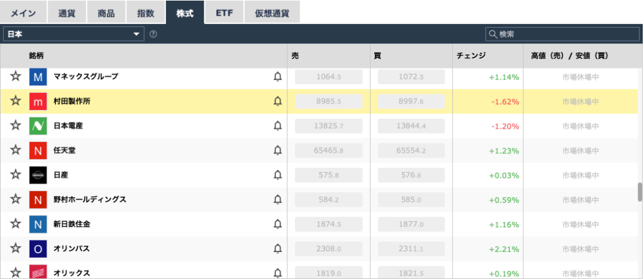Click the 575.8 sell price for 日産

pyautogui.click(x=328, y=175)
